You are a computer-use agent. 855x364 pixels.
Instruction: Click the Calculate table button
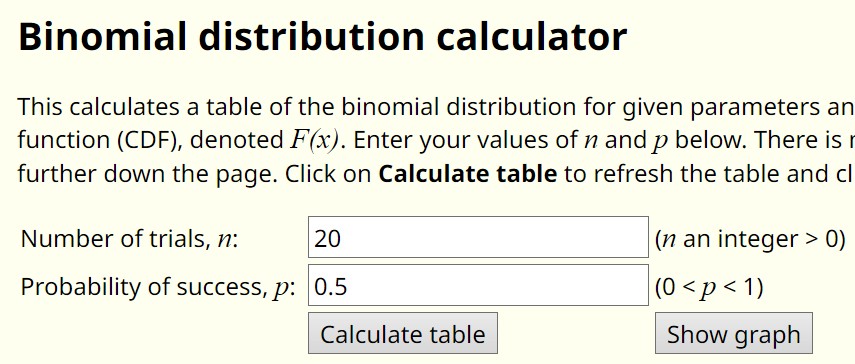pyautogui.click(x=403, y=333)
